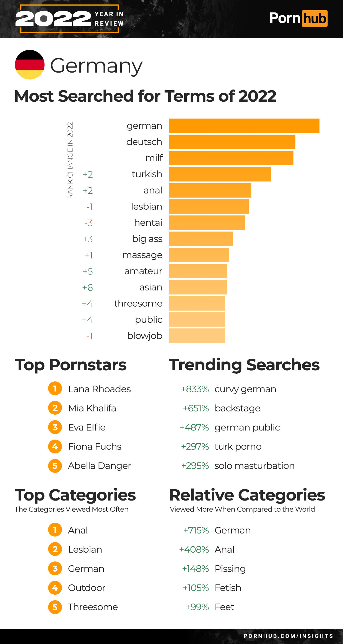343x644 pixels.
Task: Click the orange bar for 'german'
Action: click(244, 126)
